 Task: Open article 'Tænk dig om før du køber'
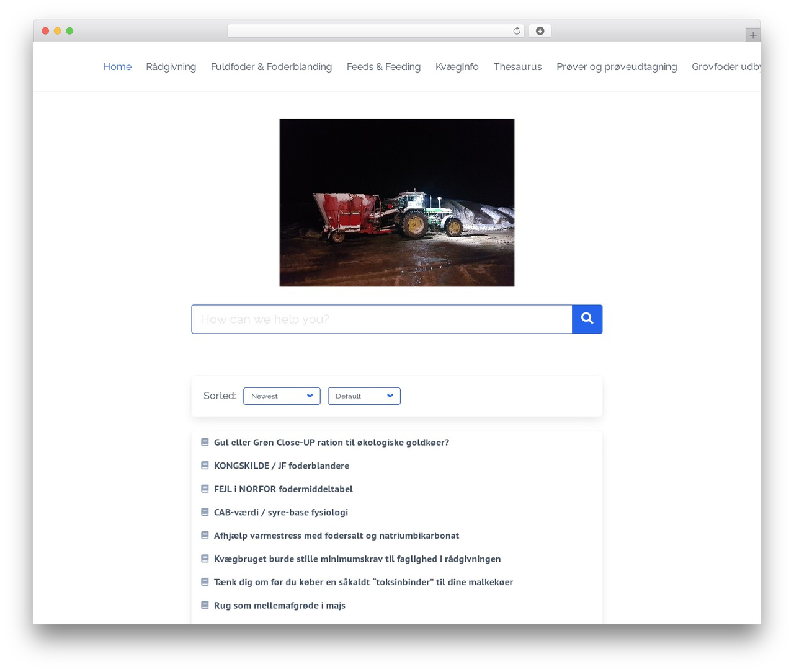(x=364, y=582)
